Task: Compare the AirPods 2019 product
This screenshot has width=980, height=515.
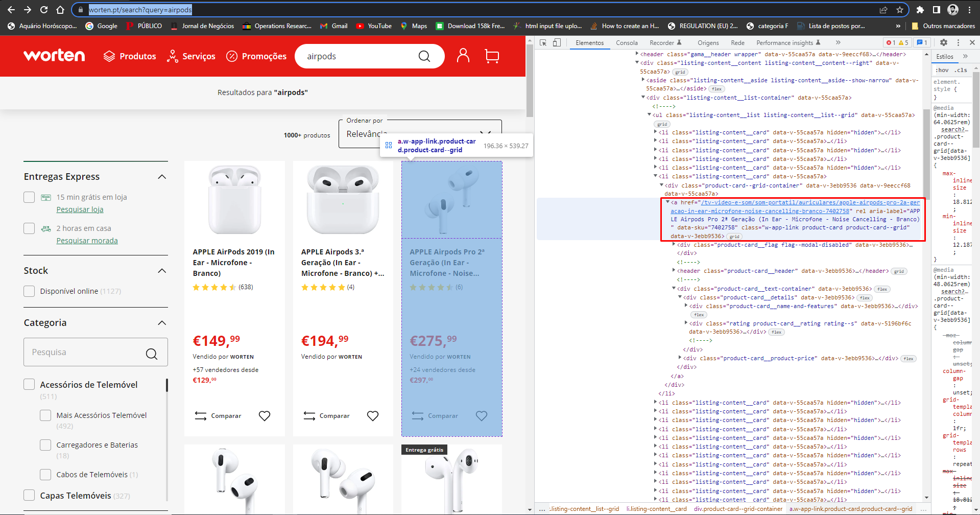Action: [218, 416]
